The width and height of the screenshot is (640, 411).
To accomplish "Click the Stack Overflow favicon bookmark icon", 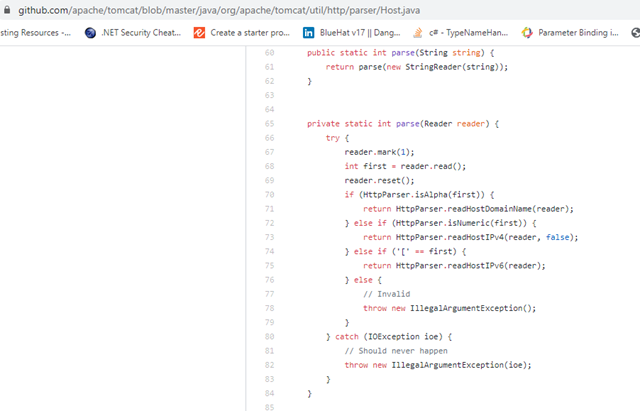I will pos(418,33).
